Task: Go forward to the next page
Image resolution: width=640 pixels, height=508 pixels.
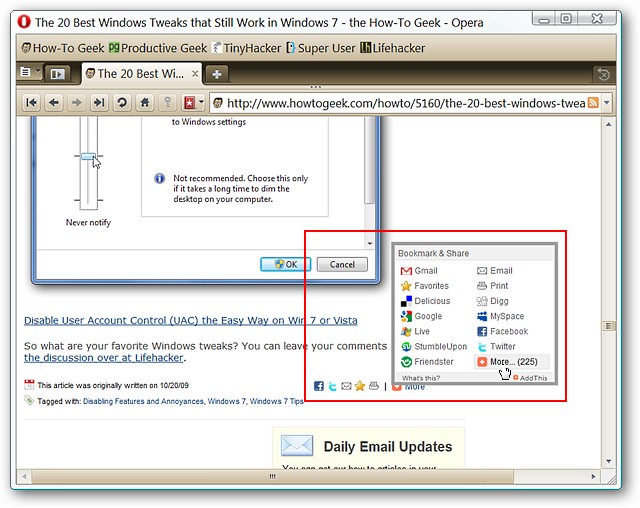Action: click(x=76, y=102)
